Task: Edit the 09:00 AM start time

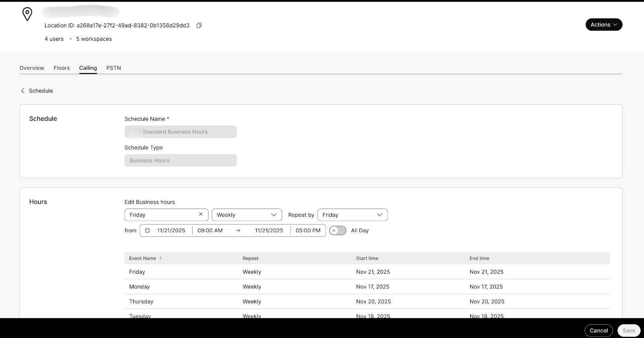Action: pyautogui.click(x=210, y=231)
